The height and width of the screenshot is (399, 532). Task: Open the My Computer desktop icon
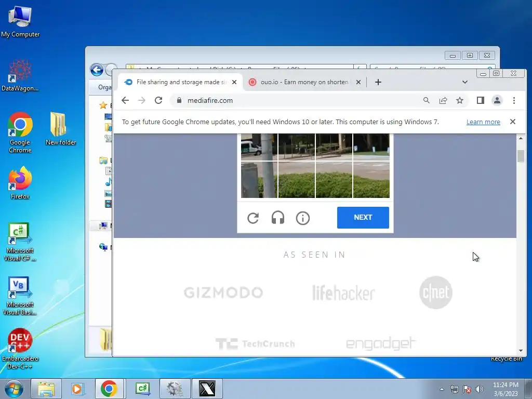(x=20, y=22)
